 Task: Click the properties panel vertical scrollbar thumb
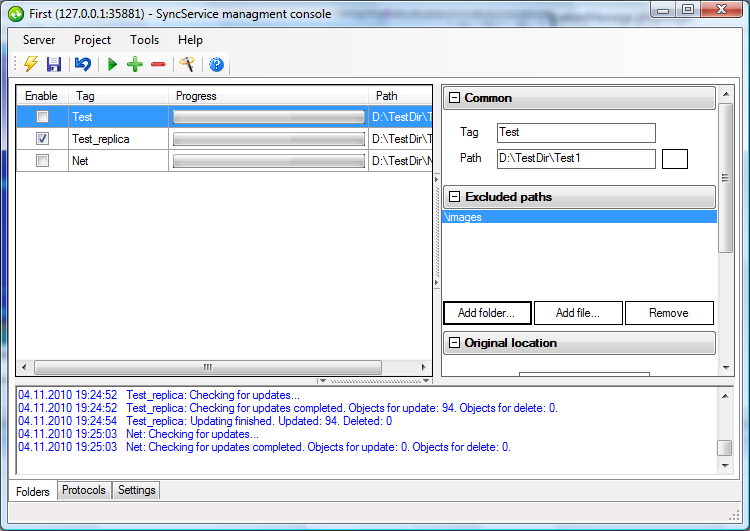(x=726, y=177)
